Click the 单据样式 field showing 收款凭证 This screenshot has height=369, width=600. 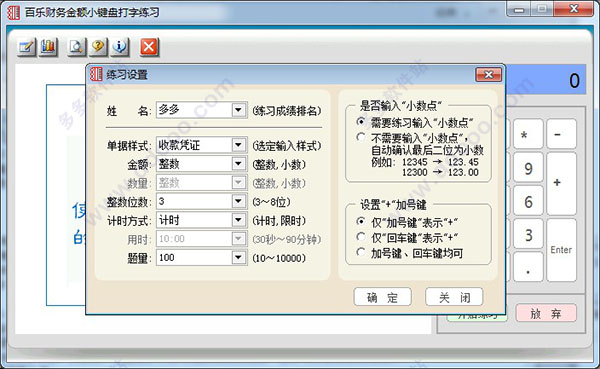click(x=201, y=145)
